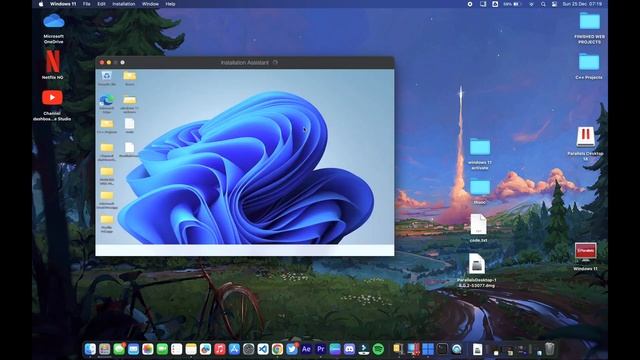Open Photos from the Dock
Viewport: 640px width, 360px height.
tap(148, 349)
